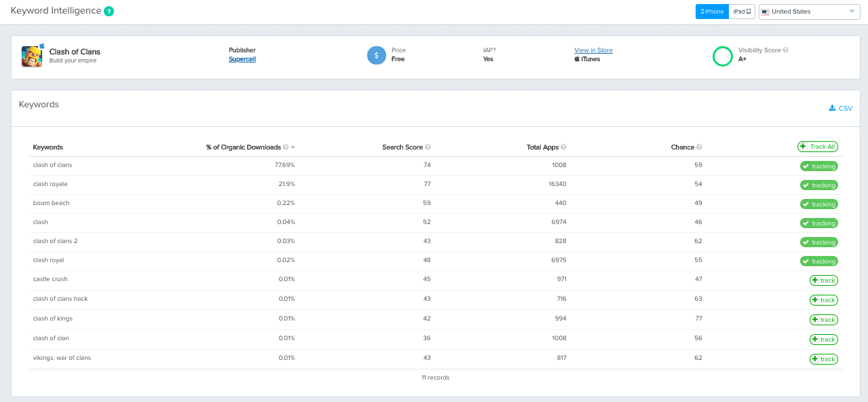Image resolution: width=868 pixels, height=402 pixels.
Task: Click the Track All button
Action: point(818,147)
